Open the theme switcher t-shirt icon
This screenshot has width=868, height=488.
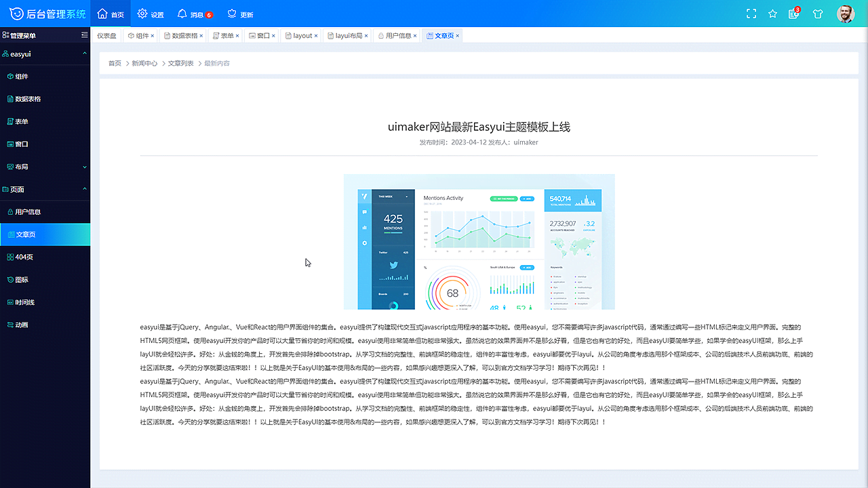point(818,13)
